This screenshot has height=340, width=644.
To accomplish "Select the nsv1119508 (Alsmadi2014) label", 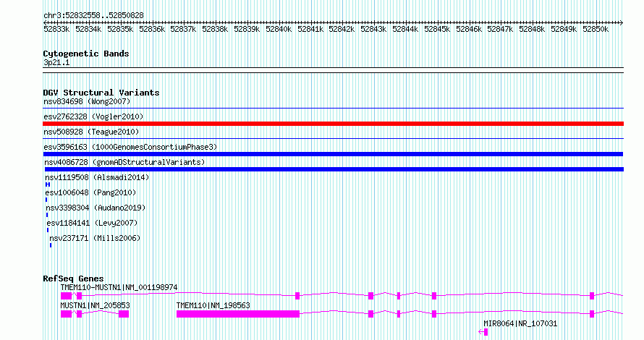I will 97,177.
